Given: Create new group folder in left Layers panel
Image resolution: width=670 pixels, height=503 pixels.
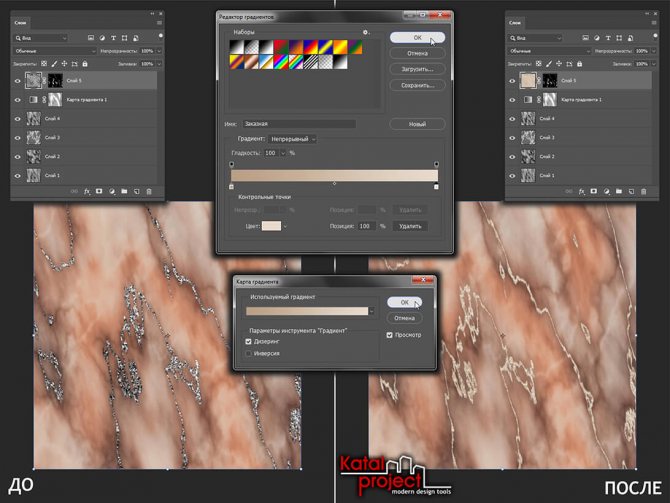Looking at the screenshot, I should point(125,191).
